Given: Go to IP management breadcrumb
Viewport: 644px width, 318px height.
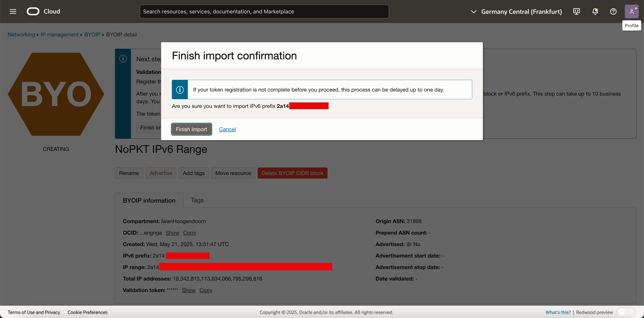Looking at the screenshot, I should click(59, 34).
